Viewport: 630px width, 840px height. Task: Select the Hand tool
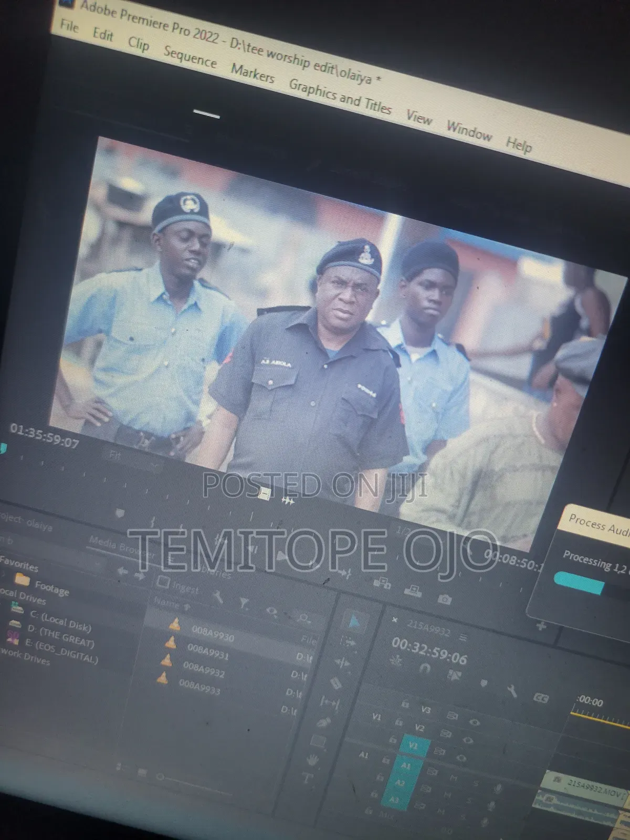tap(313, 760)
